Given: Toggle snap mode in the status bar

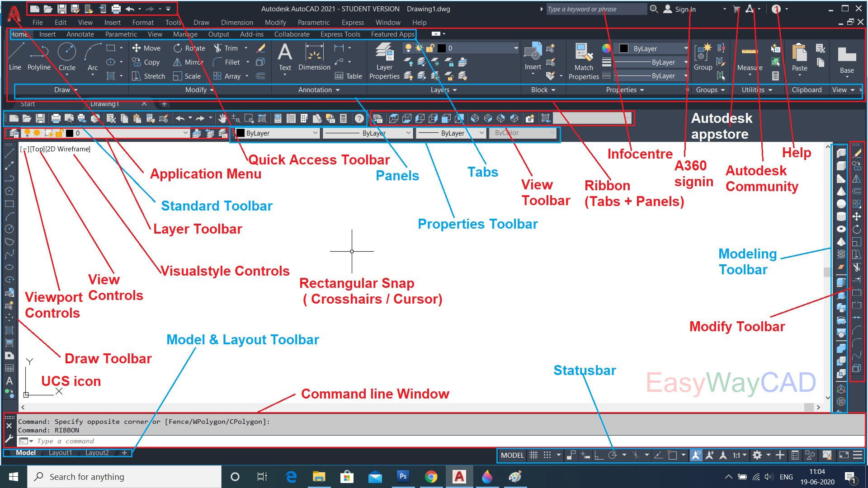Looking at the screenshot, I should click(x=547, y=455).
